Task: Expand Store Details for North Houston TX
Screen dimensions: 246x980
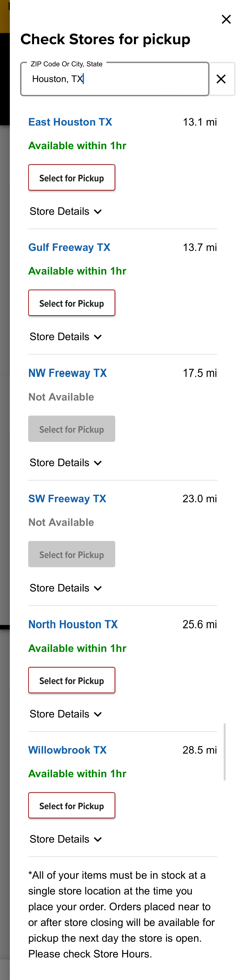Action: click(65, 714)
